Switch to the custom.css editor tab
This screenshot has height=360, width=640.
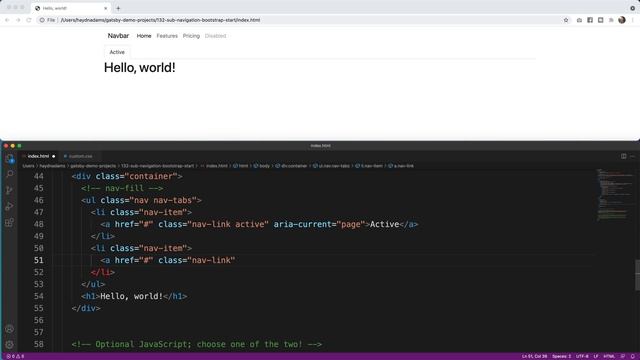click(x=80, y=156)
